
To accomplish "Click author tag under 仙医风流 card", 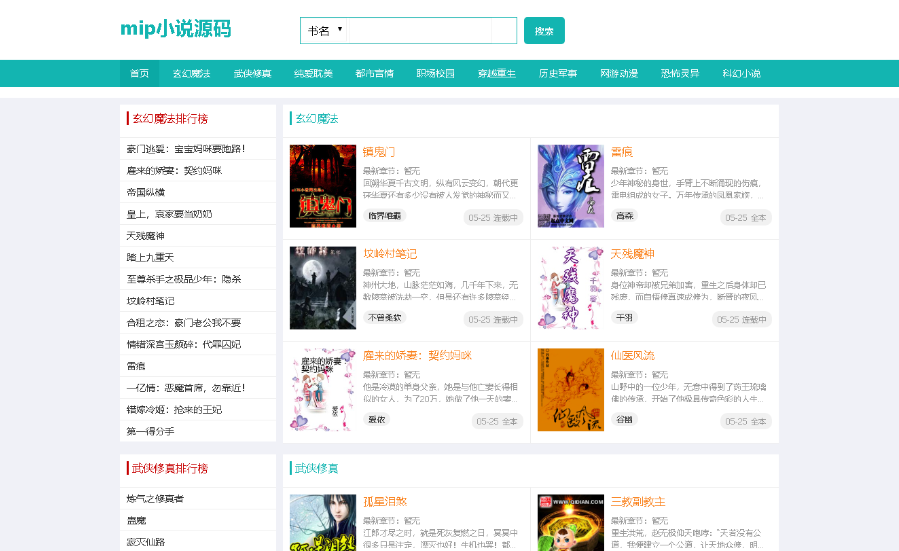I will click(624, 420).
